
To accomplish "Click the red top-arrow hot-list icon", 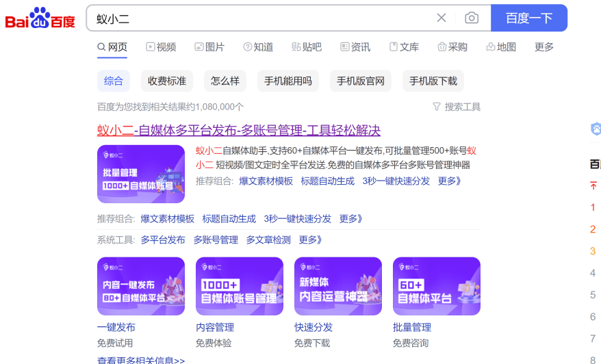I will tap(593, 185).
